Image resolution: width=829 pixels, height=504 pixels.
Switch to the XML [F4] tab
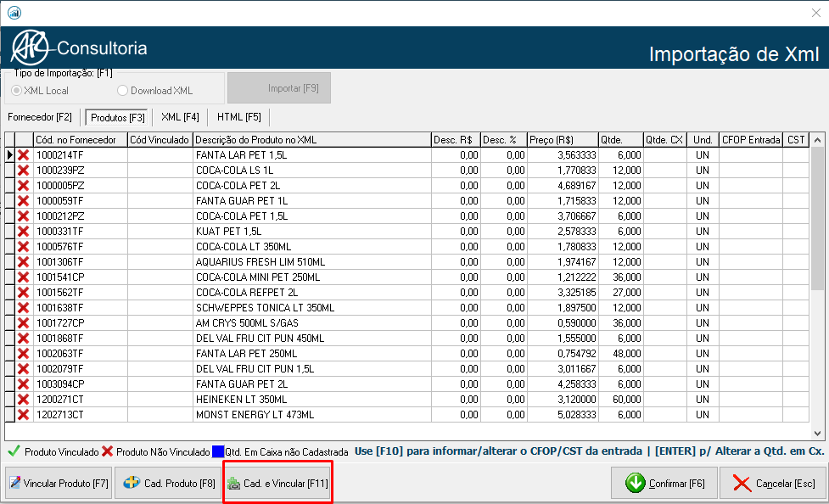tap(180, 117)
